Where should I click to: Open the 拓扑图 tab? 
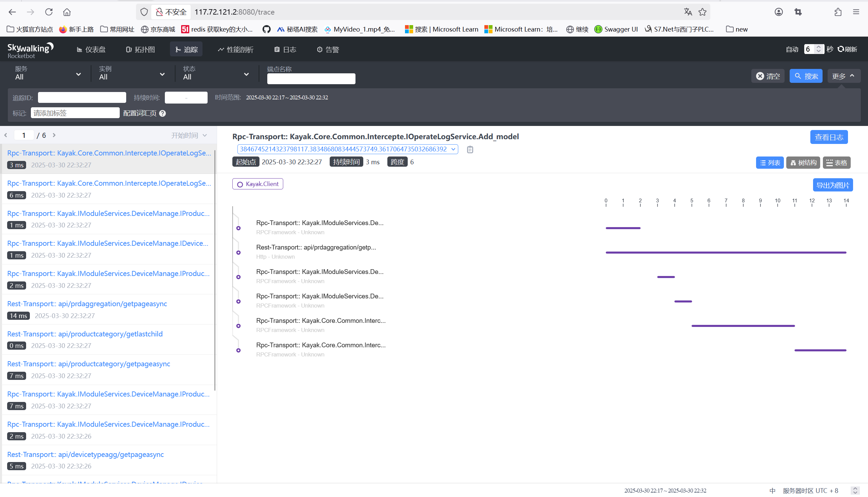140,50
